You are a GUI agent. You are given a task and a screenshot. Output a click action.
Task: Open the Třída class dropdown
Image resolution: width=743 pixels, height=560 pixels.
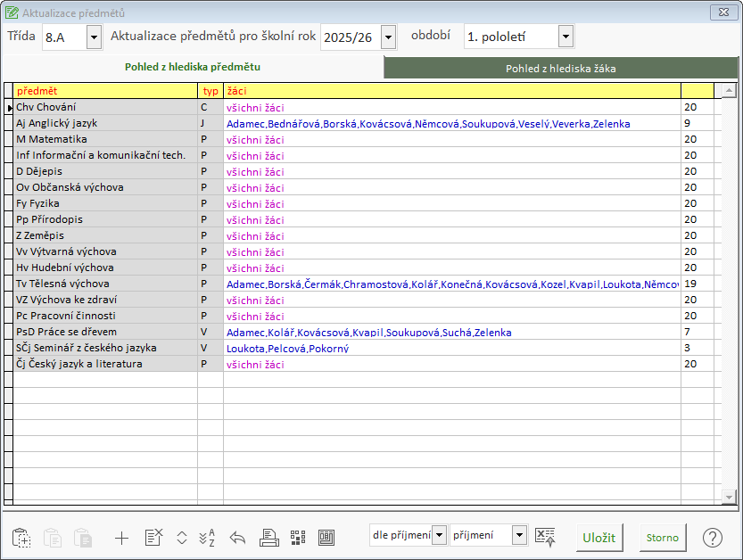pos(94,37)
